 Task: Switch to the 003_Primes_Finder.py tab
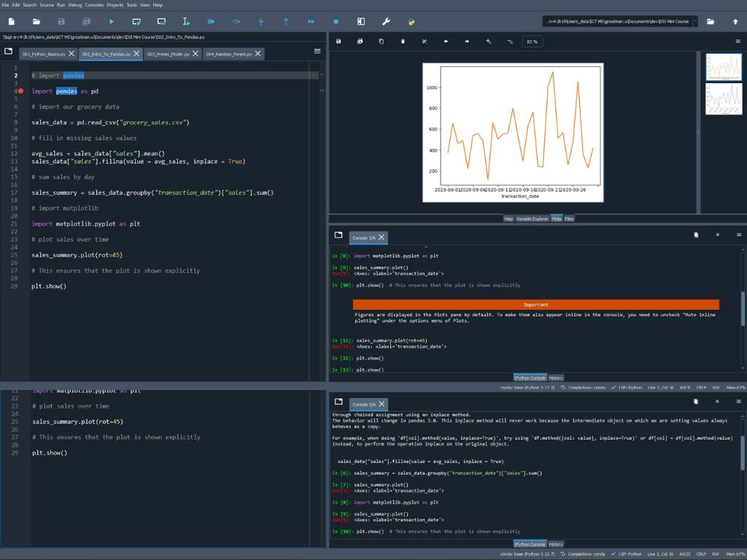pos(169,54)
